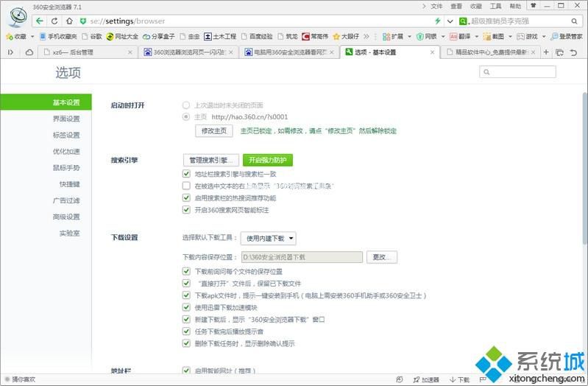The image size is (588, 386).
Task: Enable 360划词搜索工具条 checkbox
Action: tap(186, 186)
